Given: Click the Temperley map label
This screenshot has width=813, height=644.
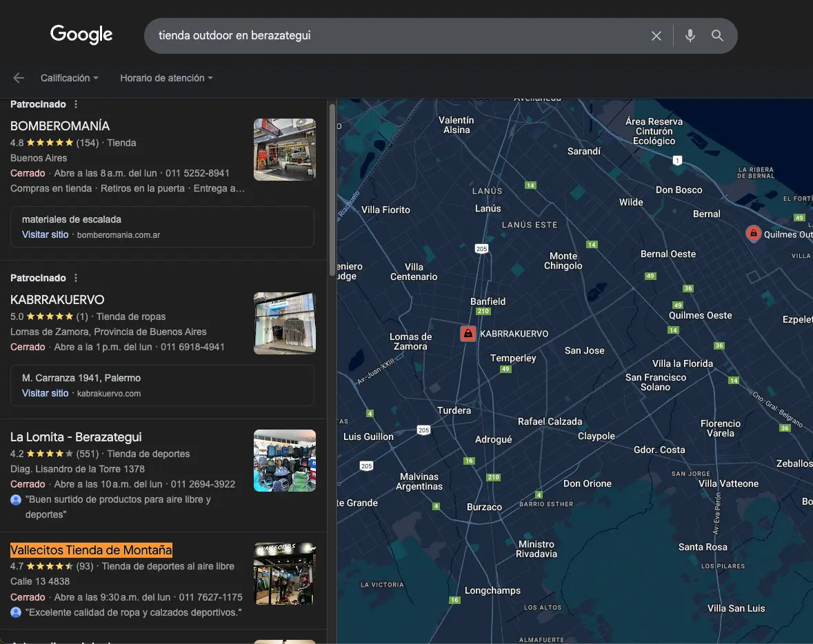Looking at the screenshot, I should click(x=513, y=358).
